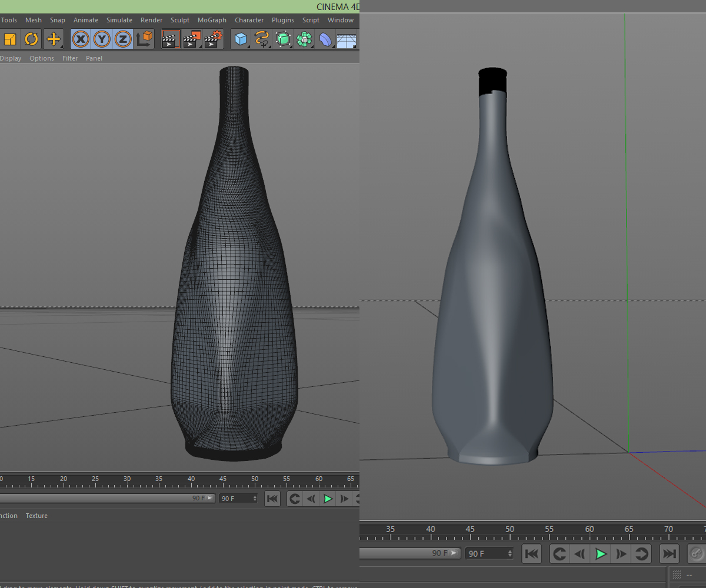Step to previous frame in right window

click(x=580, y=554)
